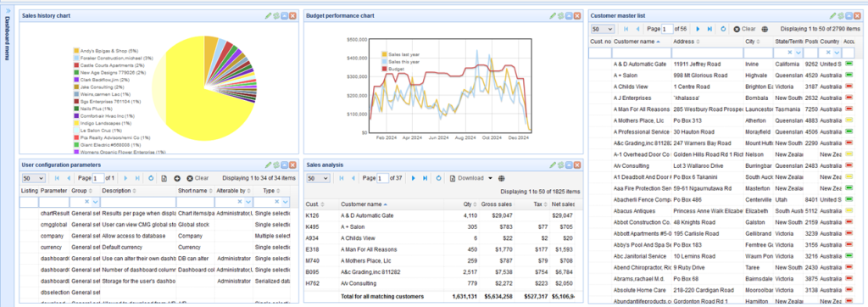Sort User configuration by Description column

tap(138, 191)
